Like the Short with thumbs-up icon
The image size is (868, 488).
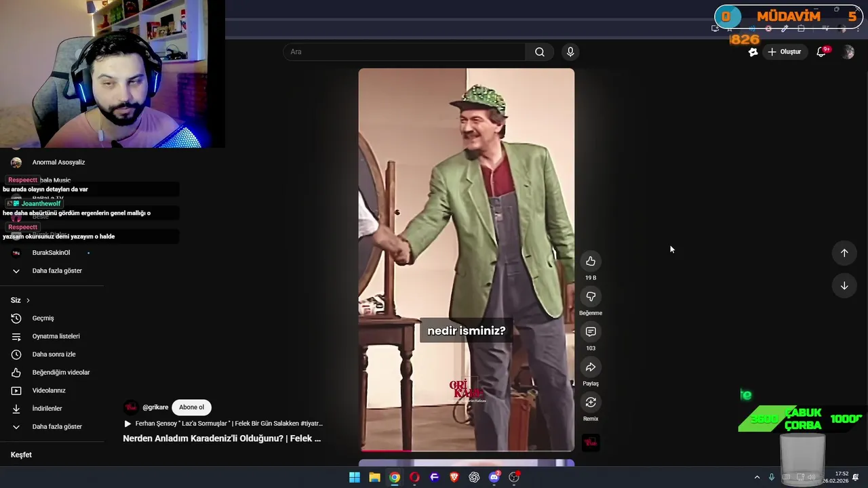click(591, 261)
